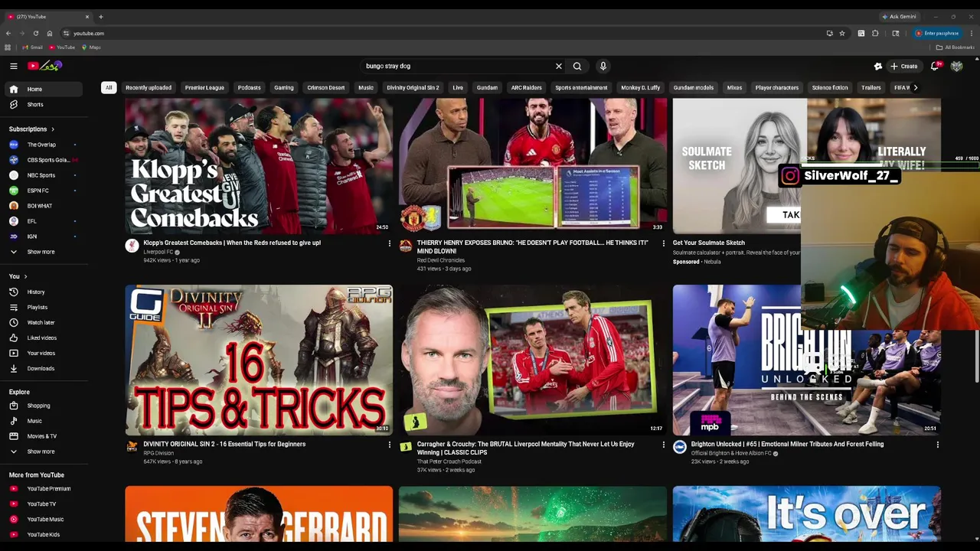The width and height of the screenshot is (980, 551).
Task: Clear the search box with the X
Action: 559,67
